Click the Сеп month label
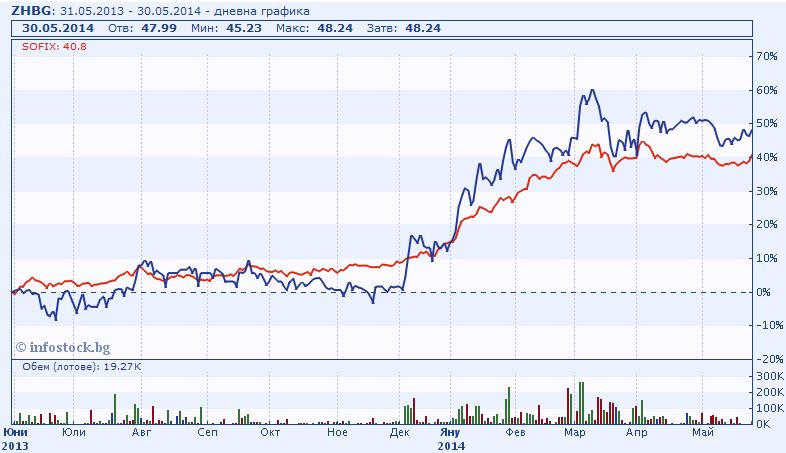786x453 pixels. 208,432
